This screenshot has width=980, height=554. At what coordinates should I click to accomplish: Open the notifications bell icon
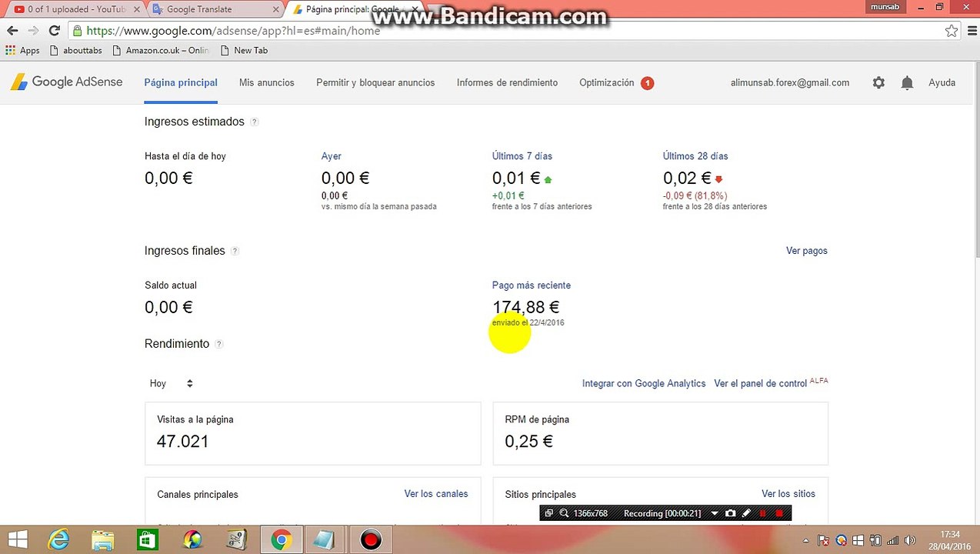[x=907, y=82]
